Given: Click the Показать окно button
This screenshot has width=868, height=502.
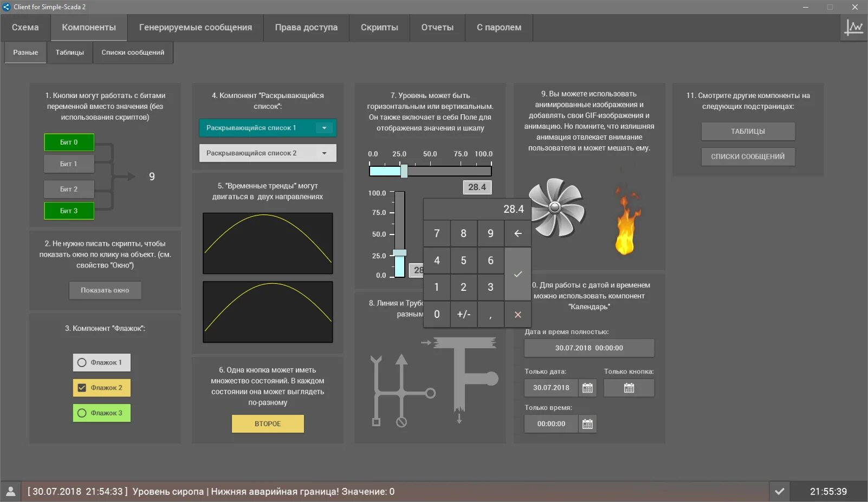Looking at the screenshot, I should tap(105, 290).
